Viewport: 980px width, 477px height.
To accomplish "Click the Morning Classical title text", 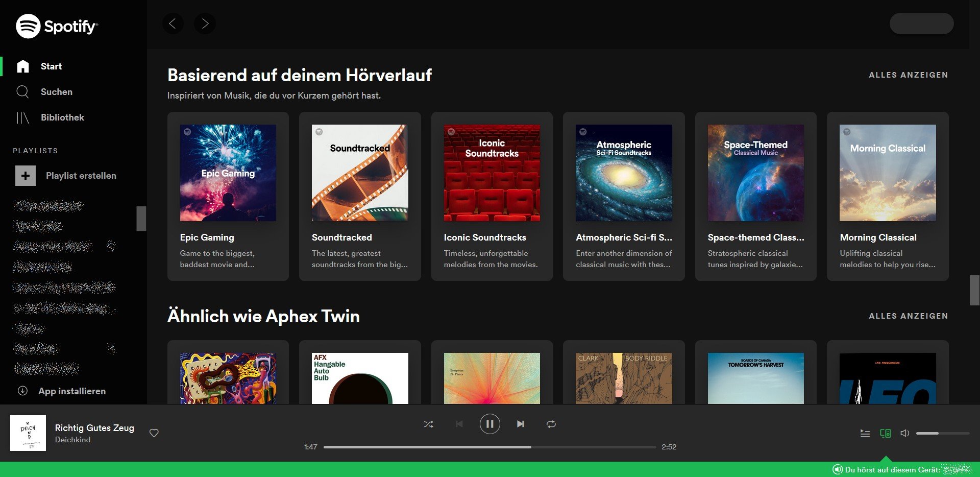I will (878, 237).
